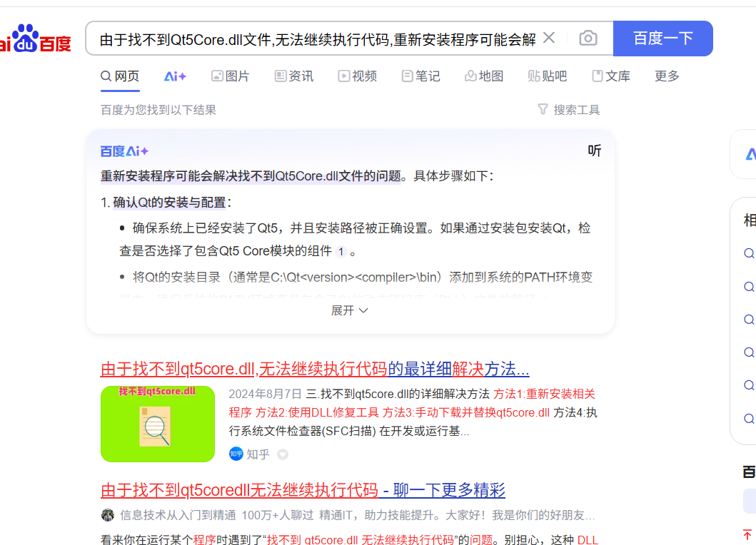Select the 地图 tab
This screenshot has height=545, width=756.
click(x=484, y=76)
